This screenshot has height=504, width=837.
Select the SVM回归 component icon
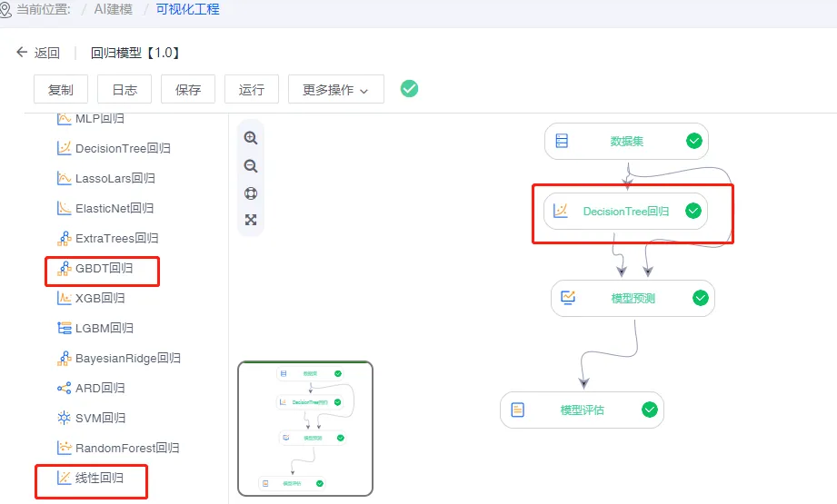tap(65, 418)
